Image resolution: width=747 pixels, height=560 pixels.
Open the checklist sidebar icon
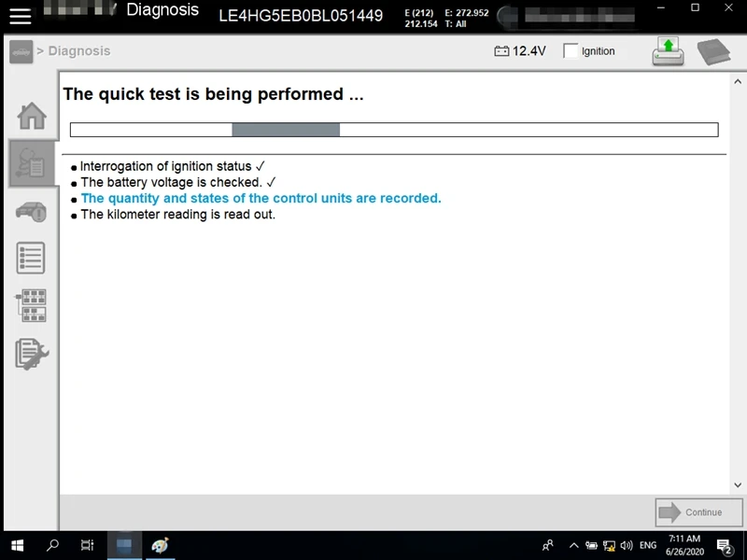point(31,258)
